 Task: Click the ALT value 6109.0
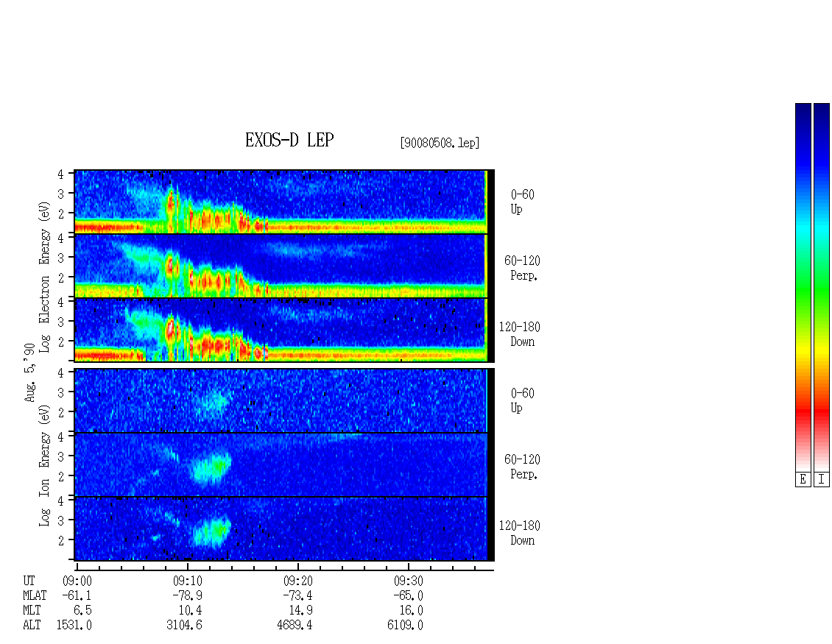coord(406,626)
